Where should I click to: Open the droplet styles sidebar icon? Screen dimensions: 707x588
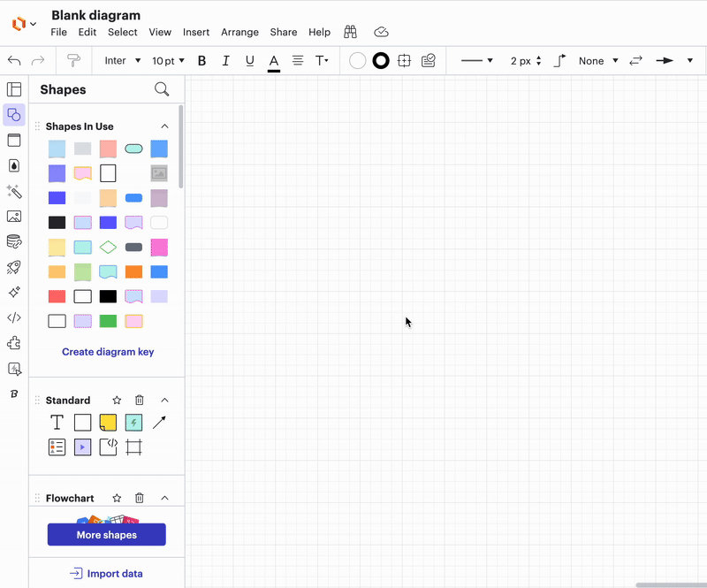pos(14,165)
